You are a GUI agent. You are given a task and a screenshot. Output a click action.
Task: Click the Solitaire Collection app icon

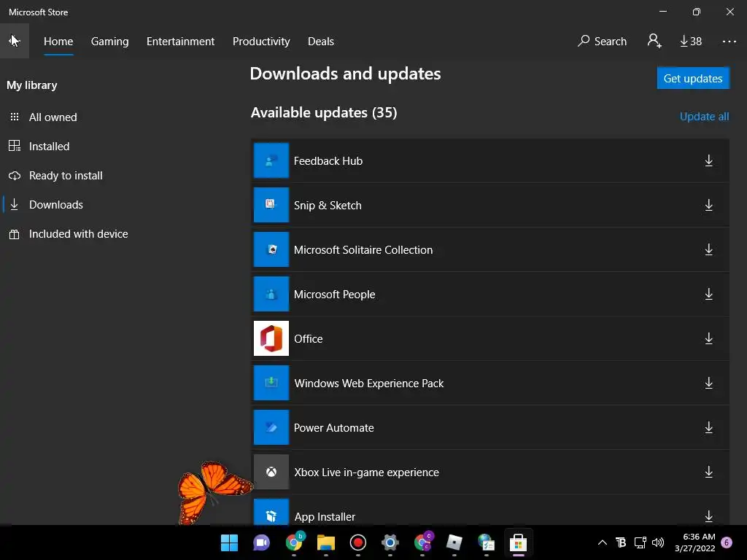(271, 249)
